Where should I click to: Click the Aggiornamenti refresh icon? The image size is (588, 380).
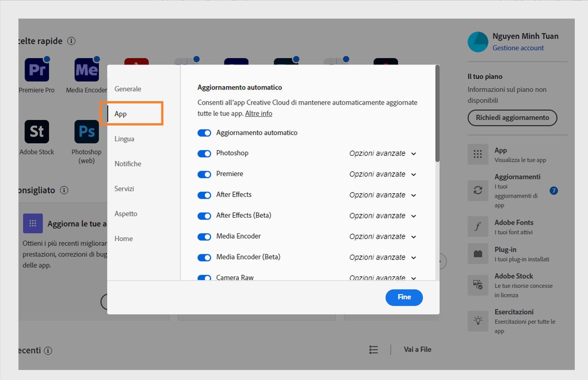[477, 191]
